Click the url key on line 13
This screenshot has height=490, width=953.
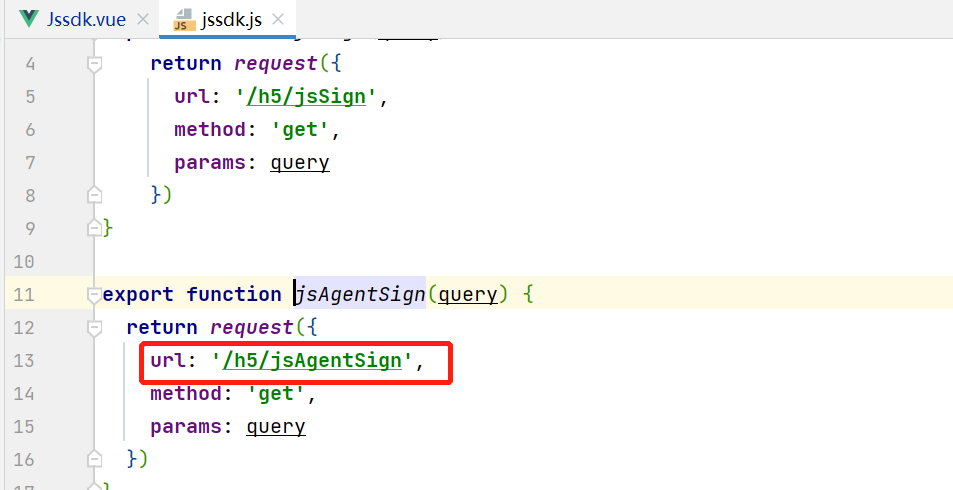[168, 361]
